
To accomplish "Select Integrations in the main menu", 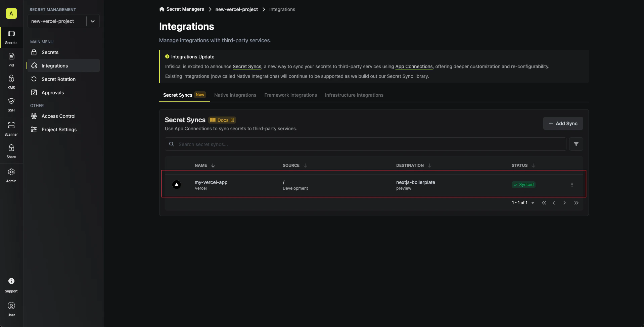I will click(63, 66).
